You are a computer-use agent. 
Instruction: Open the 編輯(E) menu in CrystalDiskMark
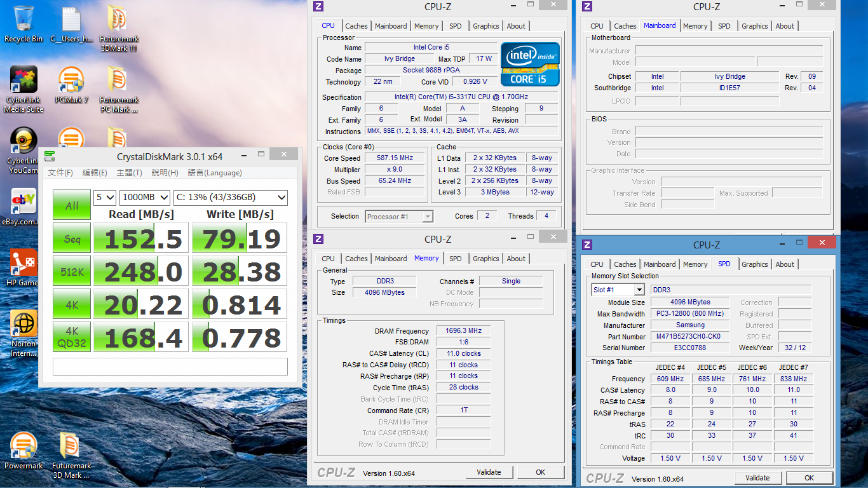pos(95,173)
